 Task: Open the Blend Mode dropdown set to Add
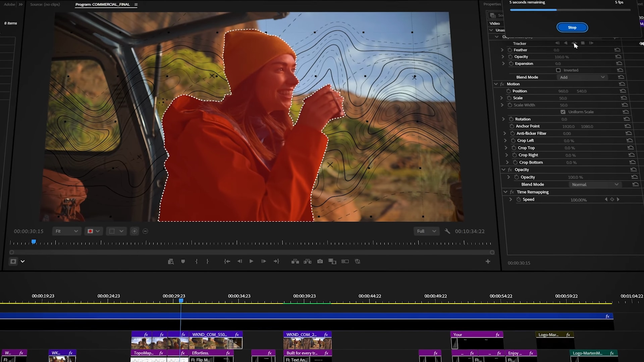pos(582,77)
